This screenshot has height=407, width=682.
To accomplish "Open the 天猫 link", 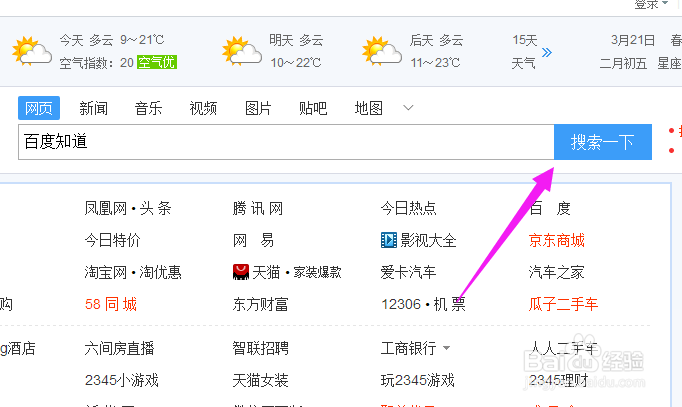I will coord(266,272).
